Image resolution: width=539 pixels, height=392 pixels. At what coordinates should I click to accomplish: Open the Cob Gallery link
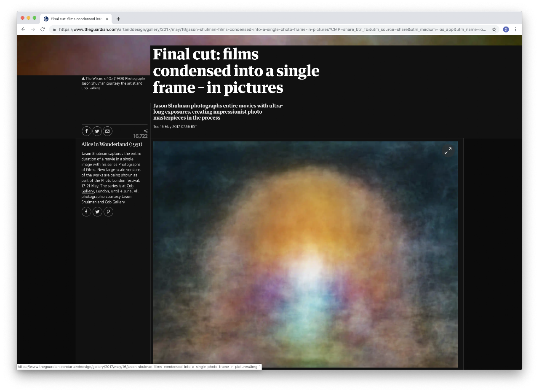pyautogui.click(x=107, y=189)
